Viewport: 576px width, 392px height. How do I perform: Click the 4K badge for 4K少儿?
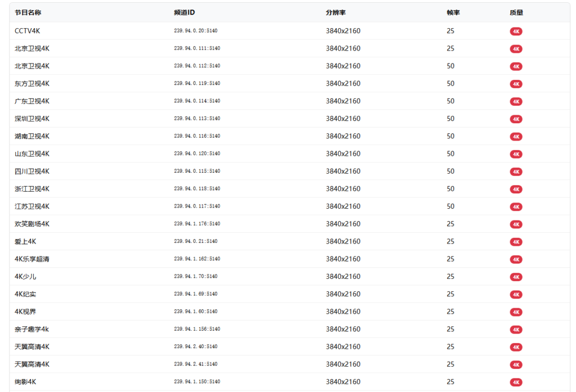[x=516, y=277]
